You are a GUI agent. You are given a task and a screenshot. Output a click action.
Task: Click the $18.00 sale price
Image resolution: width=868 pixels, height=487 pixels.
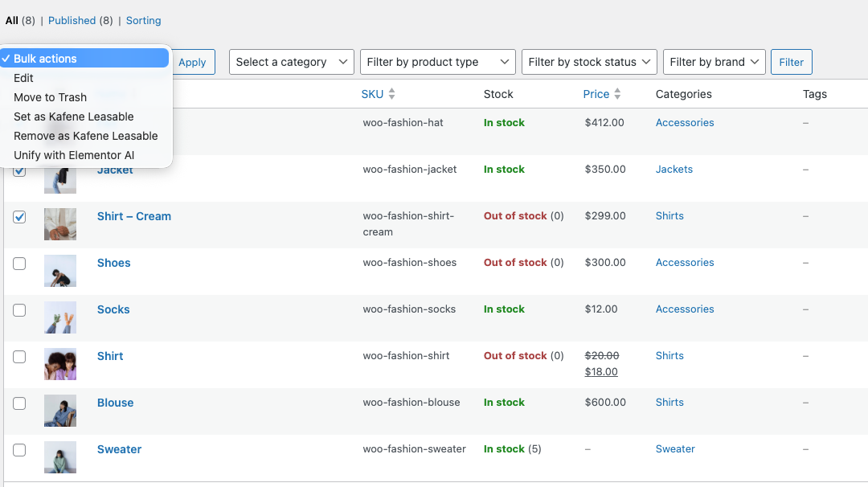601,372
